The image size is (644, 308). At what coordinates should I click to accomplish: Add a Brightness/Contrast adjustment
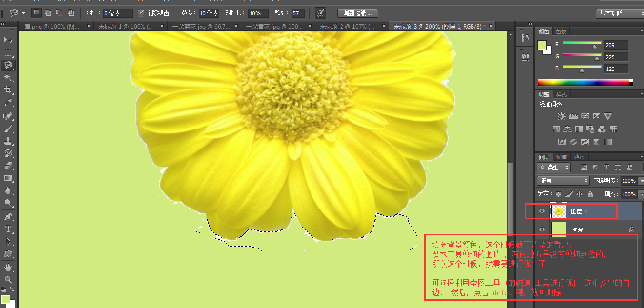[562, 117]
